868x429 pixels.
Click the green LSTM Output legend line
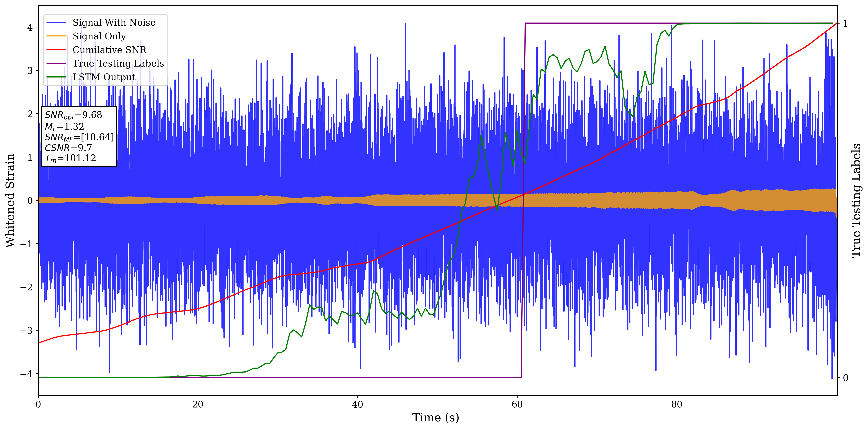coord(56,77)
